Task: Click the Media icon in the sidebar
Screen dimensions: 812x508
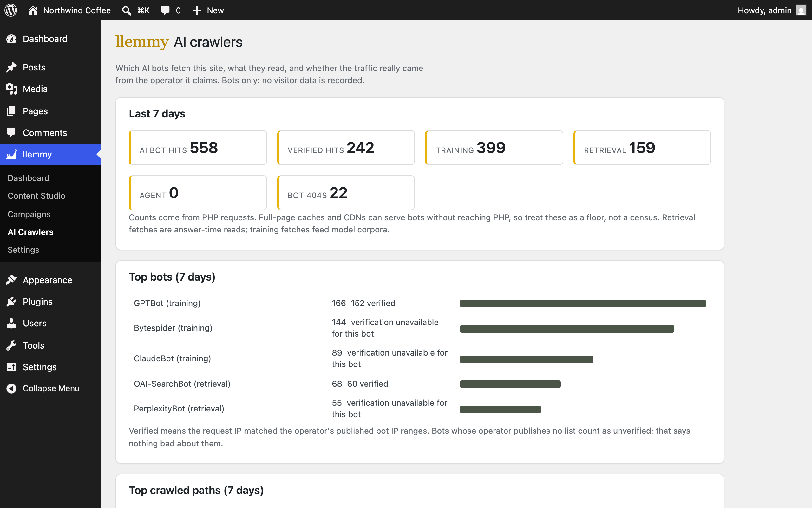Action: point(11,89)
